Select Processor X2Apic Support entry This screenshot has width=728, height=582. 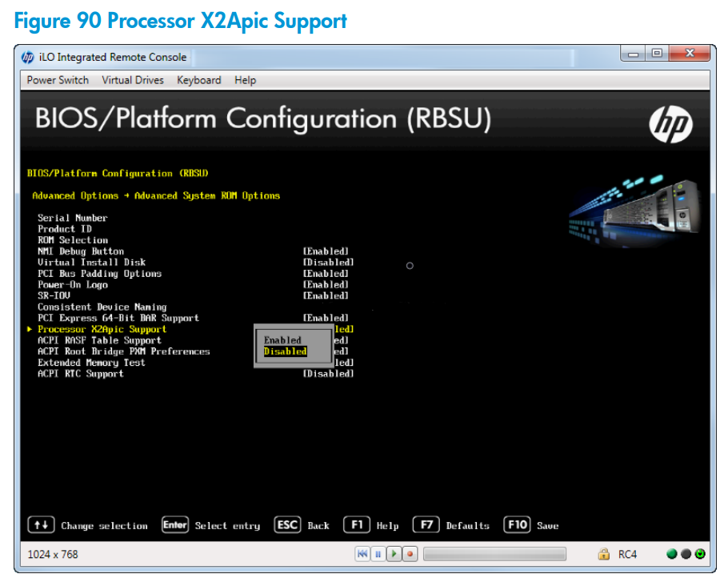pos(102,329)
